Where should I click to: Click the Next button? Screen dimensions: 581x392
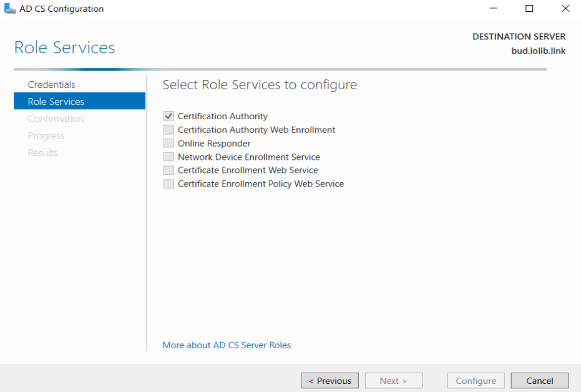(x=394, y=381)
